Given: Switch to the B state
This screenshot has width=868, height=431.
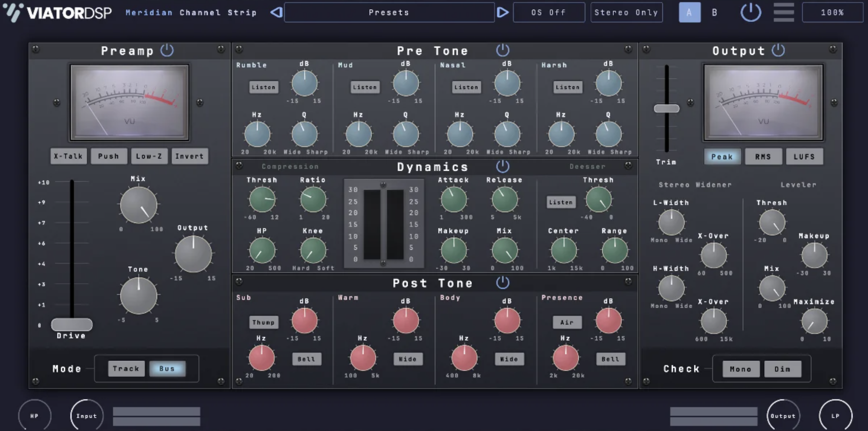Looking at the screenshot, I should tap(714, 12).
